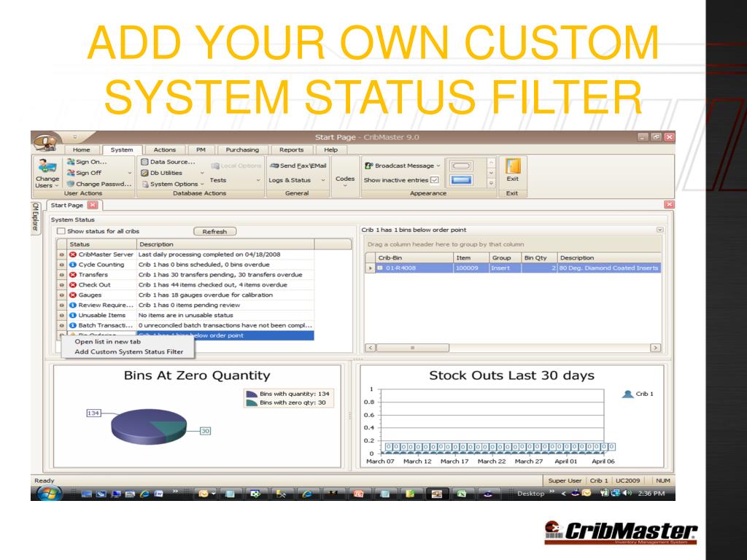The image size is (747, 560).
Task: Click the Sign Off icon
Action: 71,173
